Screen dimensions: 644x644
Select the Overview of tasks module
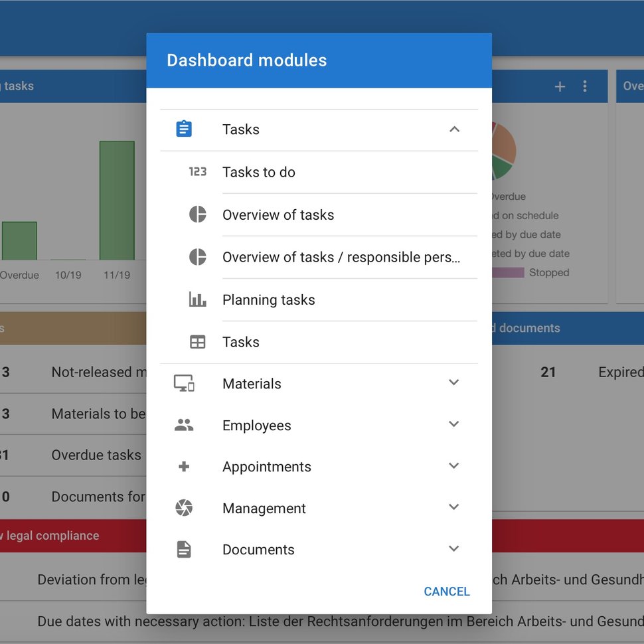319,215
